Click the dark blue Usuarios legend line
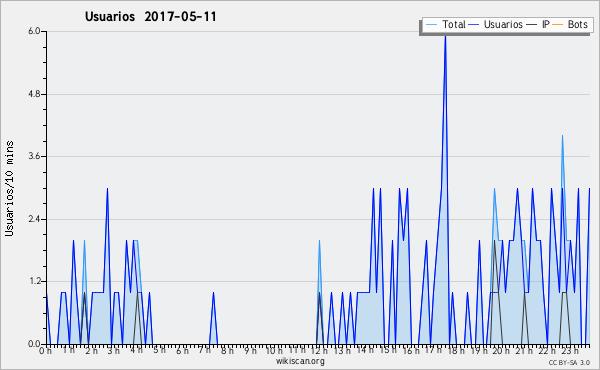Screen dimensions: 600x370 point(474,25)
